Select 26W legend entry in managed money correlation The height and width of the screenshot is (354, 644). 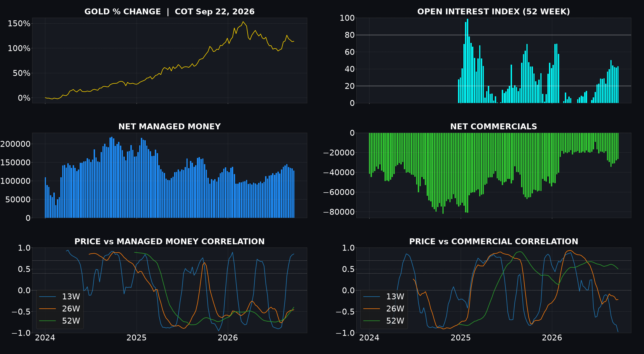[x=60, y=309]
